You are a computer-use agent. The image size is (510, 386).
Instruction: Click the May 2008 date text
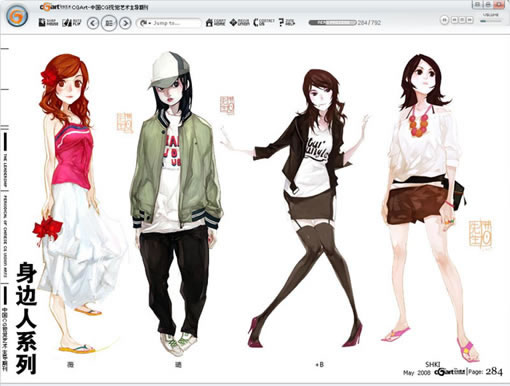(417, 372)
